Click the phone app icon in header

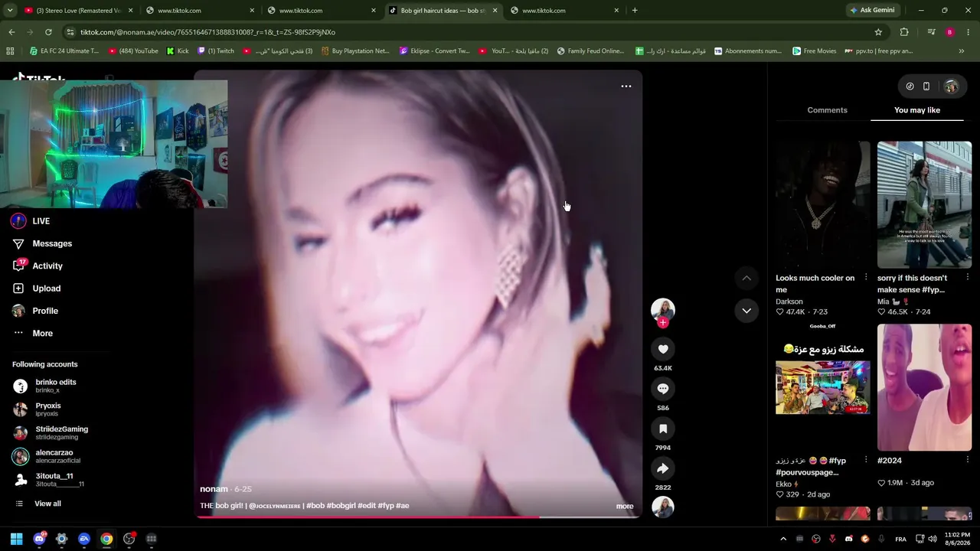point(926,86)
